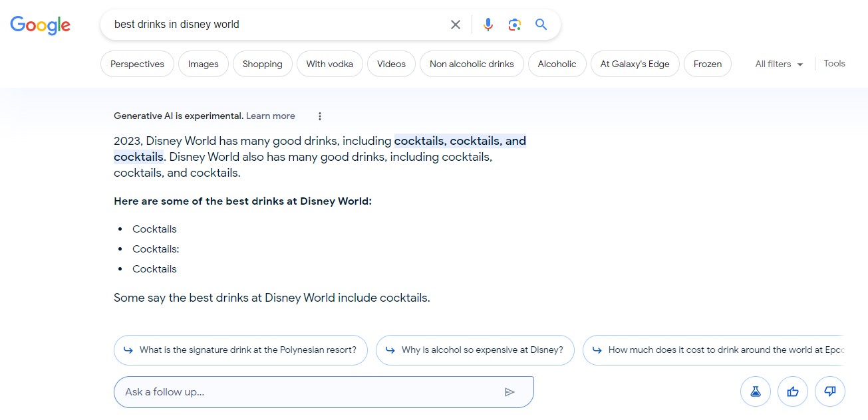Click the search magnifier icon
Screen dimensions: 868x420
pyautogui.click(x=541, y=24)
